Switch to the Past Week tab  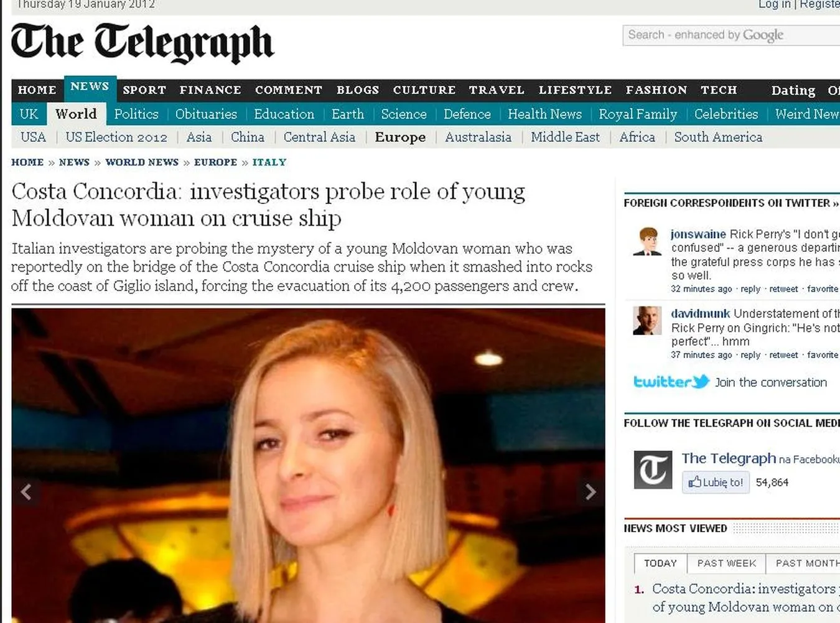point(727,563)
